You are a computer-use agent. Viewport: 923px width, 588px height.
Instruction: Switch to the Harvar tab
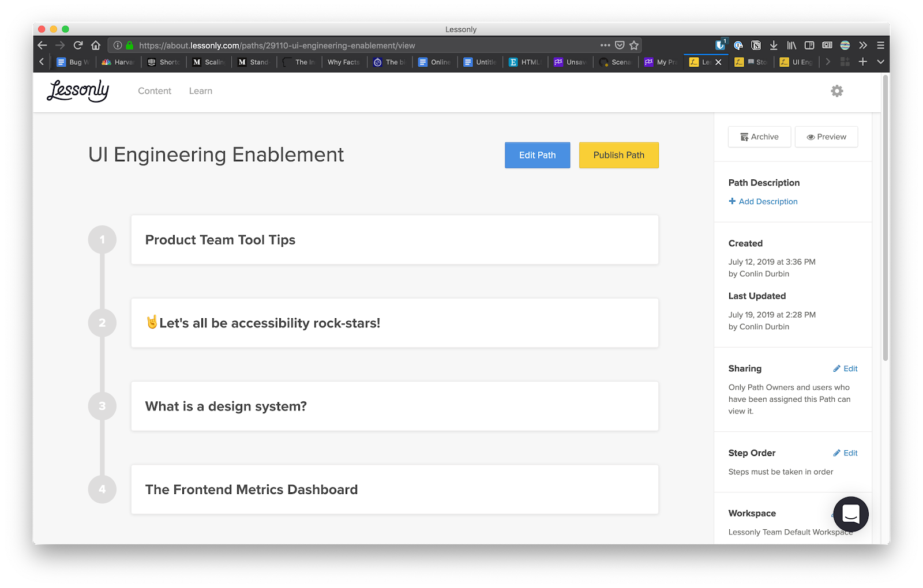[118, 62]
